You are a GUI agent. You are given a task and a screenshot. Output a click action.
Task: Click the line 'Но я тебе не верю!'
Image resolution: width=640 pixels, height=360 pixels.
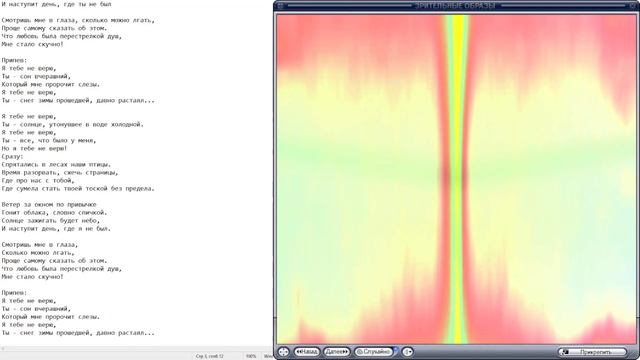click(x=34, y=149)
